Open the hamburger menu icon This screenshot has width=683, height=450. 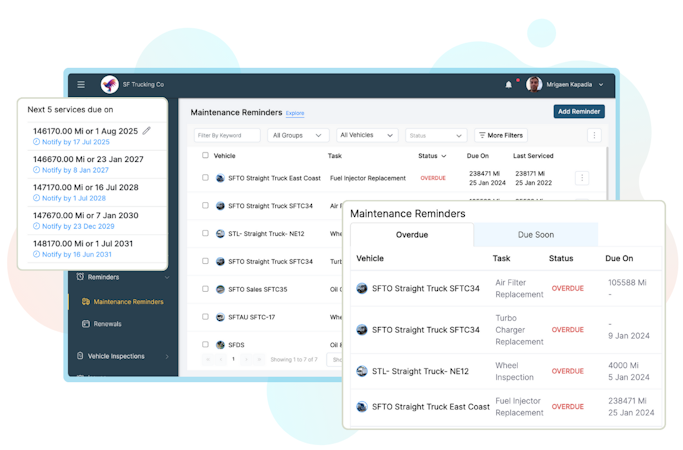click(x=81, y=85)
